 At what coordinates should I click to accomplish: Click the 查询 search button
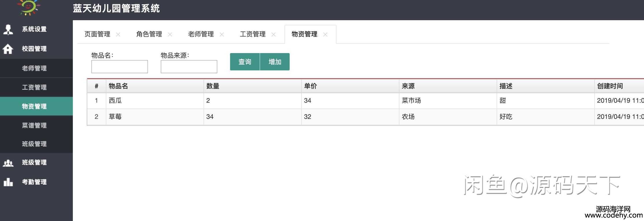pos(245,62)
